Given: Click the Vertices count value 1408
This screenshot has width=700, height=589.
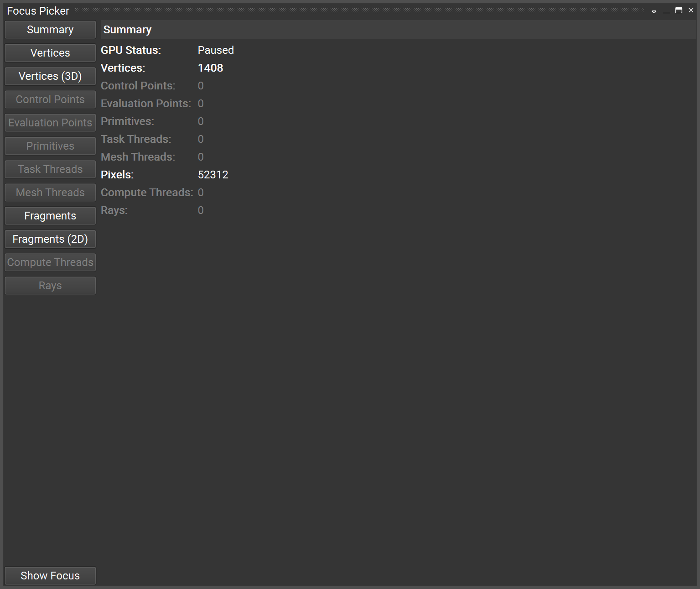Looking at the screenshot, I should click(210, 68).
